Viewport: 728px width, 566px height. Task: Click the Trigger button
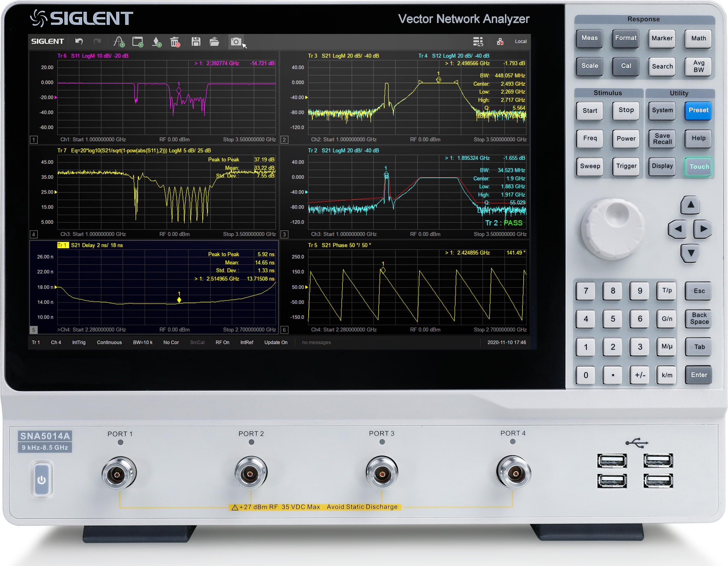click(626, 166)
